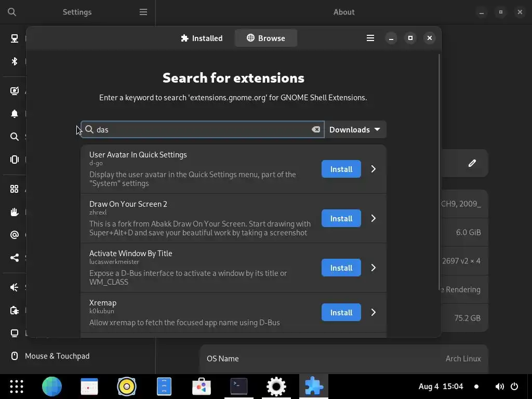Select the Online Accounts @ icon in sidebar
The width and height of the screenshot is (532, 399).
(x=14, y=235)
